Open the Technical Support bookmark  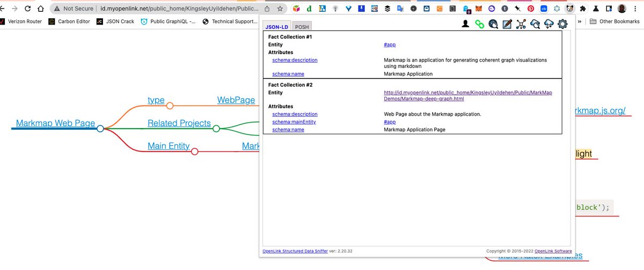(x=230, y=21)
